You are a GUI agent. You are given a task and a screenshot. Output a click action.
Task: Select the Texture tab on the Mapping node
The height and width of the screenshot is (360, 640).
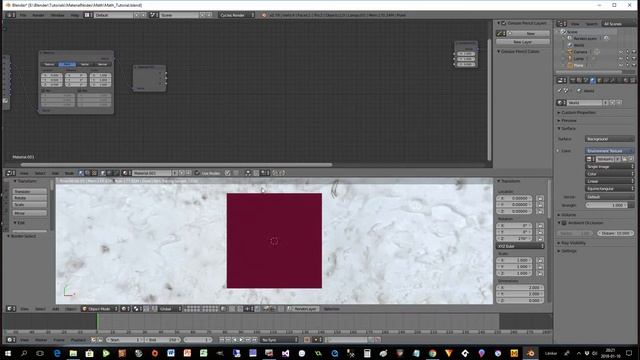(x=49, y=64)
